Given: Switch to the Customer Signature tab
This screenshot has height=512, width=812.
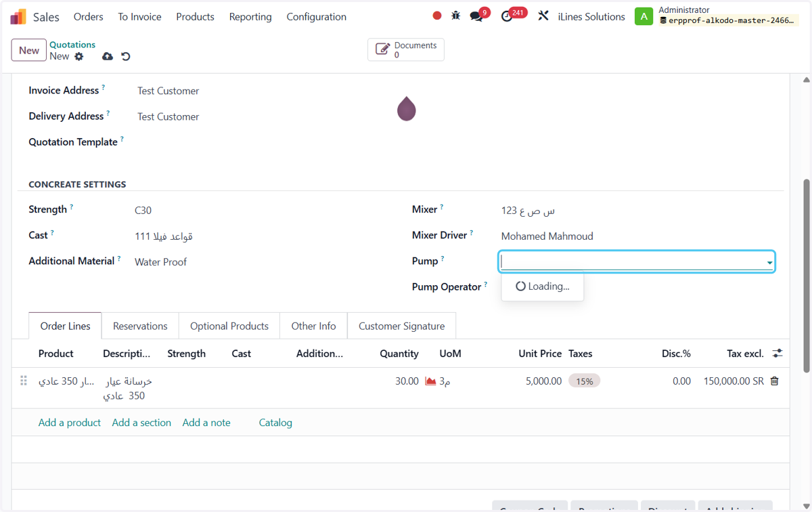Looking at the screenshot, I should pos(401,326).
